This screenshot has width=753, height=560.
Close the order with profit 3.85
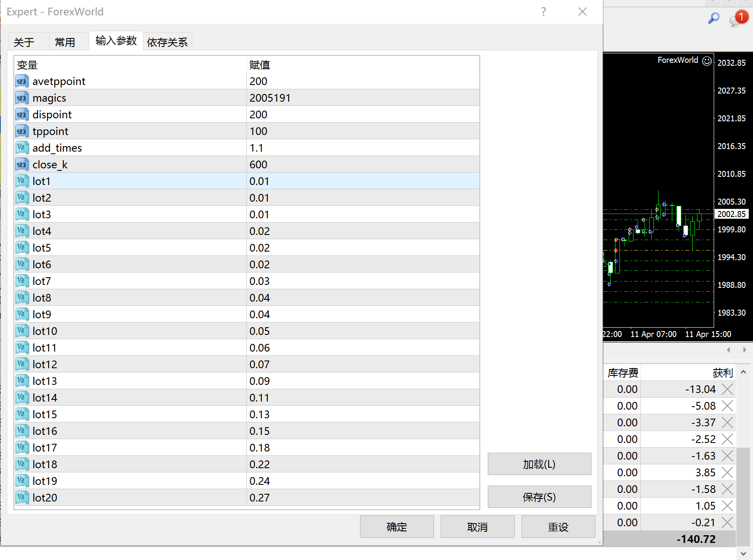pos(727,472)
